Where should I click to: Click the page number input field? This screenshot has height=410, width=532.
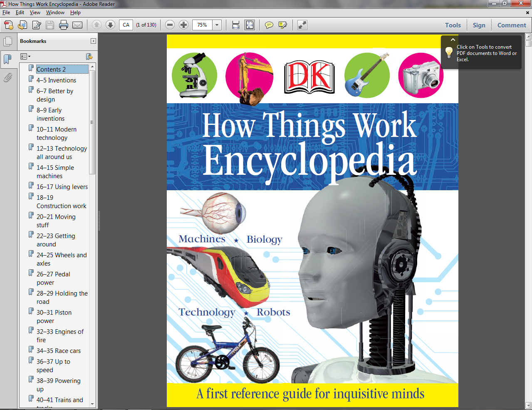coord(126,25)
